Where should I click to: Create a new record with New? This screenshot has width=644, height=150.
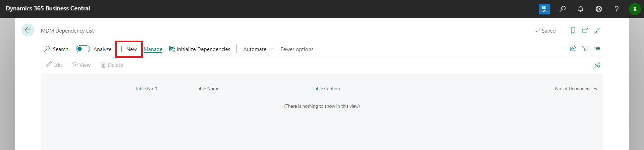point(128,49)
